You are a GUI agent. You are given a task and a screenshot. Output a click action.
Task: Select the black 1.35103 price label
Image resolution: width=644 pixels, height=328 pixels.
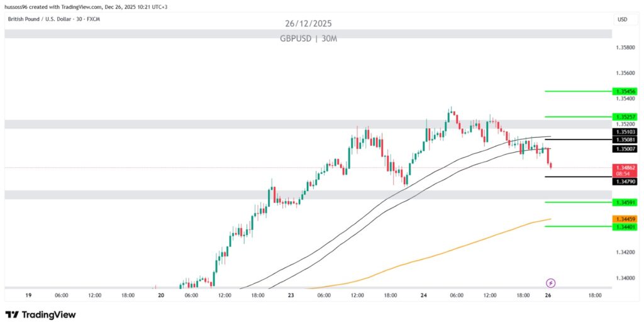tap(625, 132)
